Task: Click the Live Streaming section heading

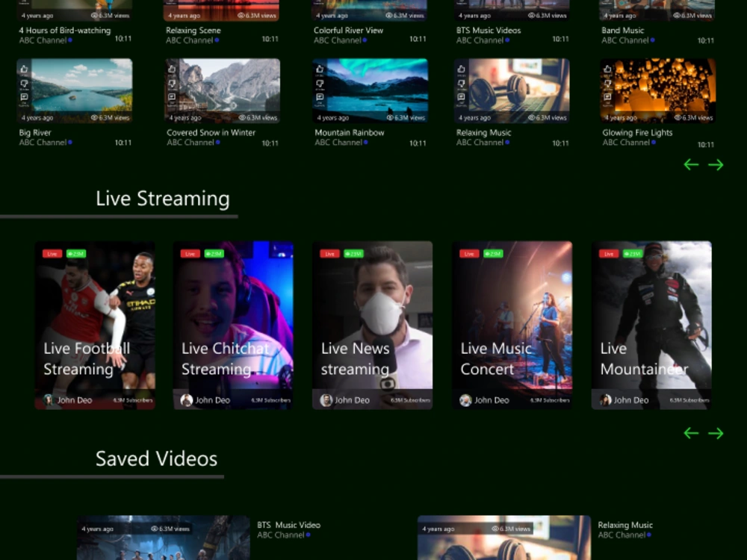Action: pyautogui.click(x=162, y=199)
